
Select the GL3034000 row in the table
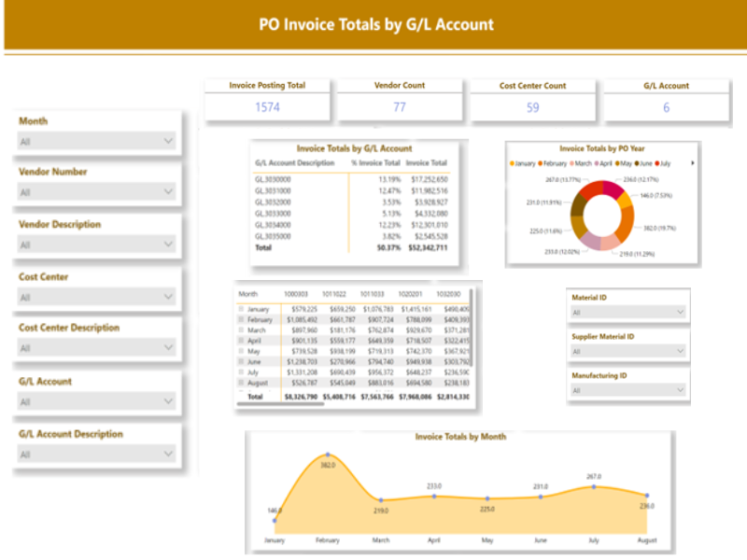click(274, 224)
